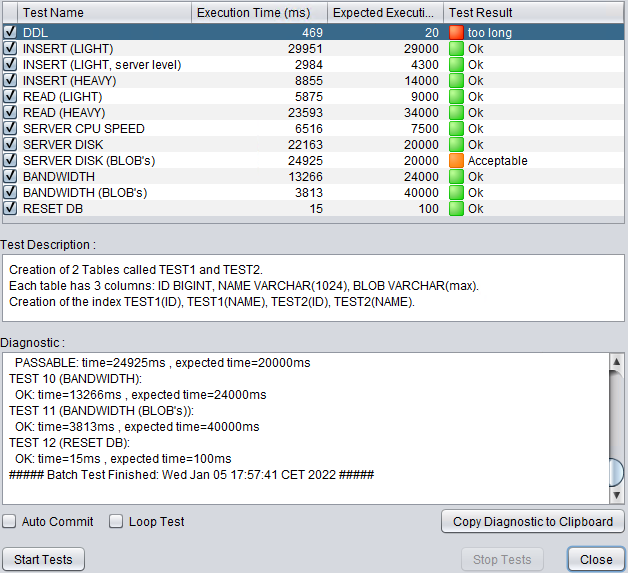This screenshot has height=573, width=628.
Task: Click green status icon for INSERT (LIGHT)
Action: point(456,48)
